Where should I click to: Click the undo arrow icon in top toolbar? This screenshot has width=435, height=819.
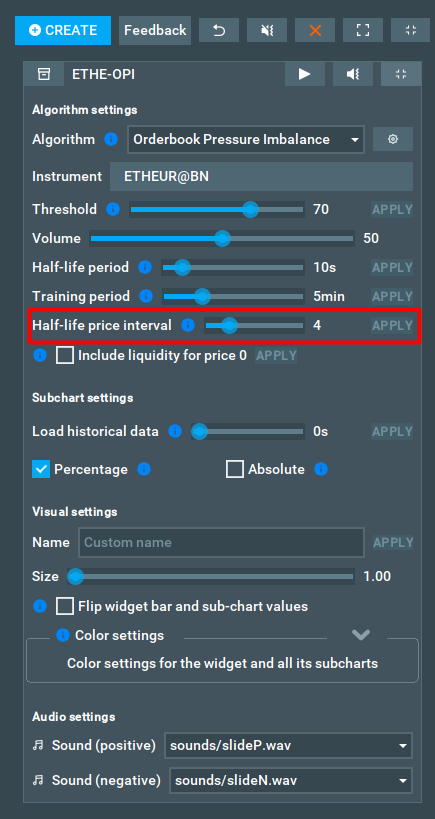tap(219, 30)
